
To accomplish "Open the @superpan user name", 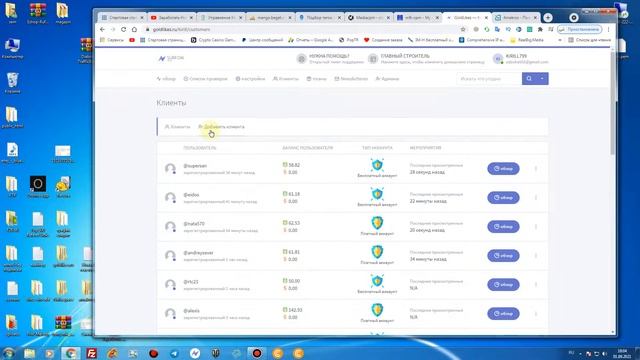I will coord(195,166).
